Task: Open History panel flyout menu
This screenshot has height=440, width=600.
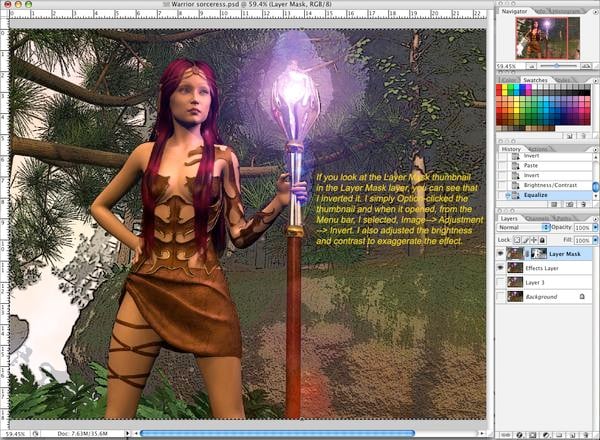Action: 595,149
